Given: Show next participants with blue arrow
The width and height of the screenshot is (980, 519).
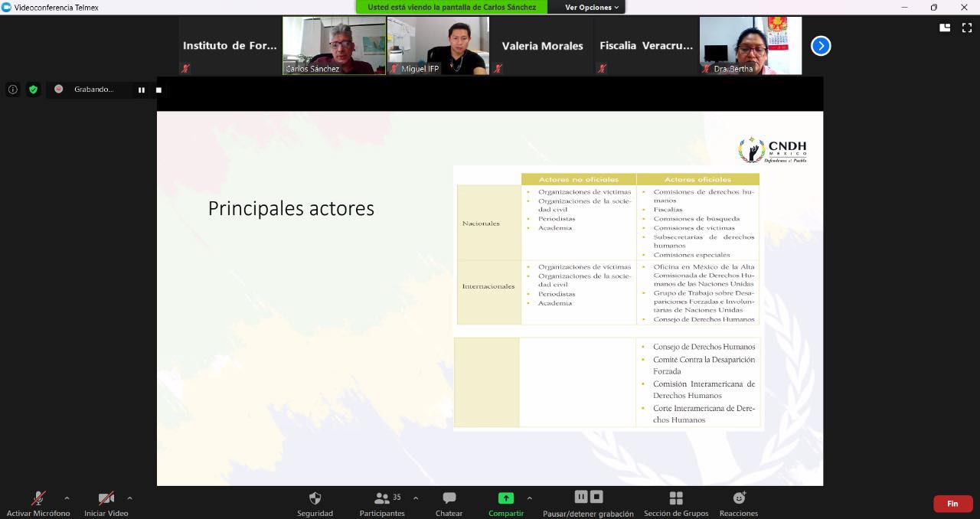Looking at the screenshot, I should coord(821,46).
